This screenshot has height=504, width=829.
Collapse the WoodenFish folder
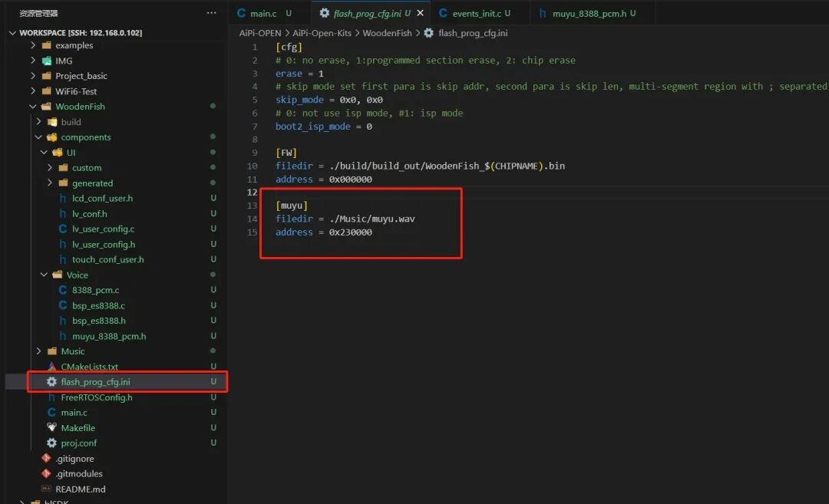point(33,106)
